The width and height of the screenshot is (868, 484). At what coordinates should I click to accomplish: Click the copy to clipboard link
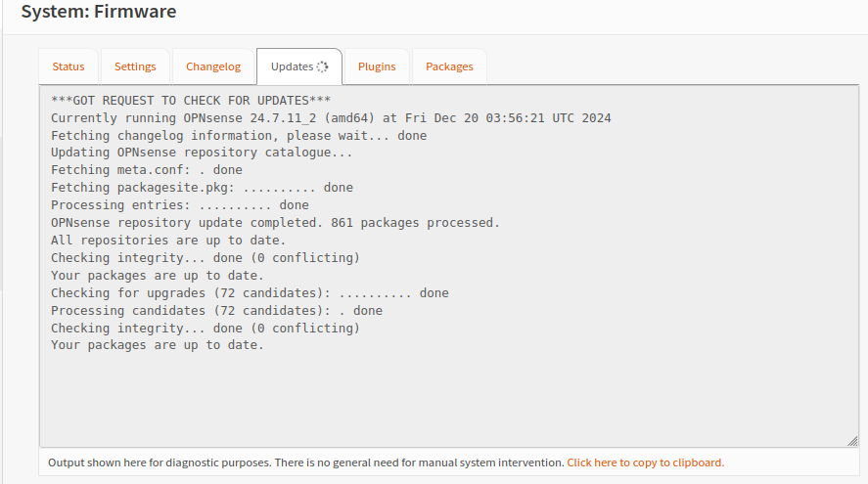pos(645,462)
